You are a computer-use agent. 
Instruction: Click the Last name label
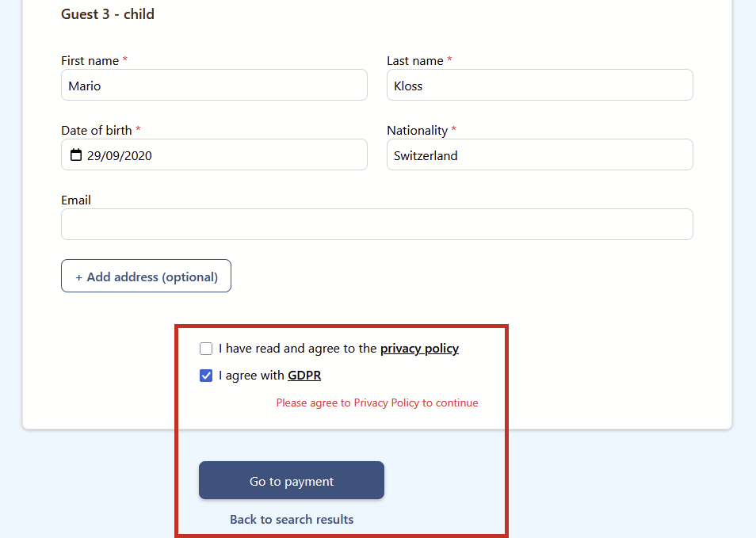[414, 61]
